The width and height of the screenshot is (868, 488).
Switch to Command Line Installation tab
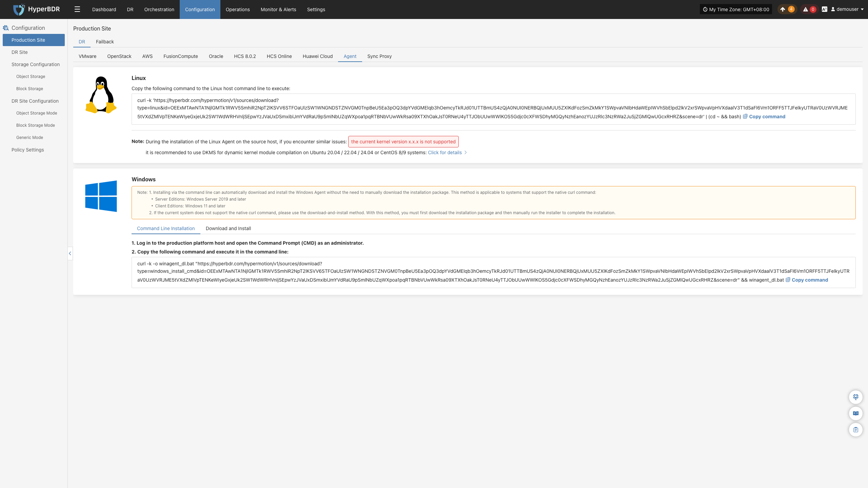pyautogui.click(x=166, y=228)
